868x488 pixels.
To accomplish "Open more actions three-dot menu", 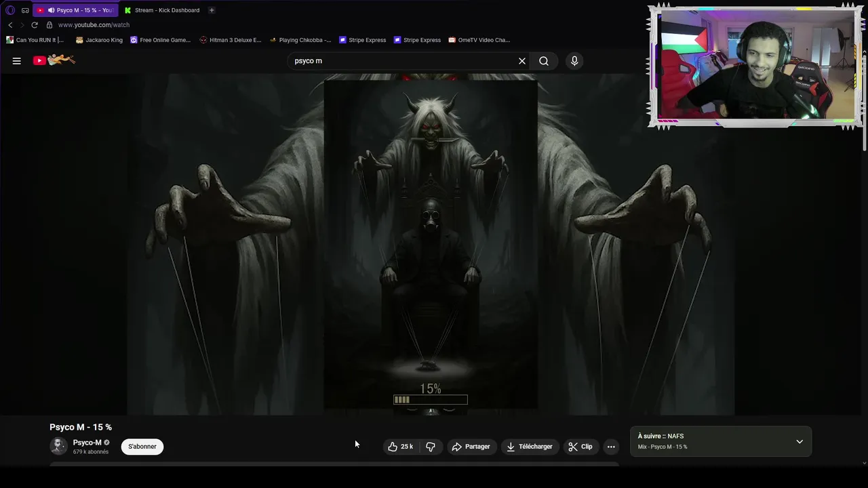I will (611, 447).
